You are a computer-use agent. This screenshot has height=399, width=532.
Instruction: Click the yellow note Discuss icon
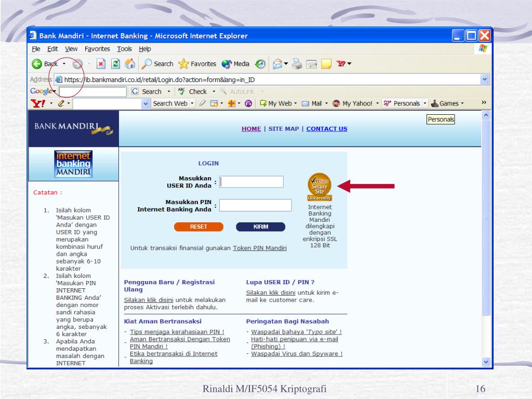point(326,64)
